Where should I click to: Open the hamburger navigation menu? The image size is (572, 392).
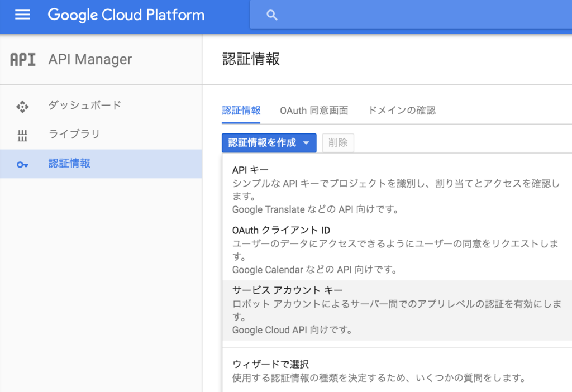pos(22,15)
